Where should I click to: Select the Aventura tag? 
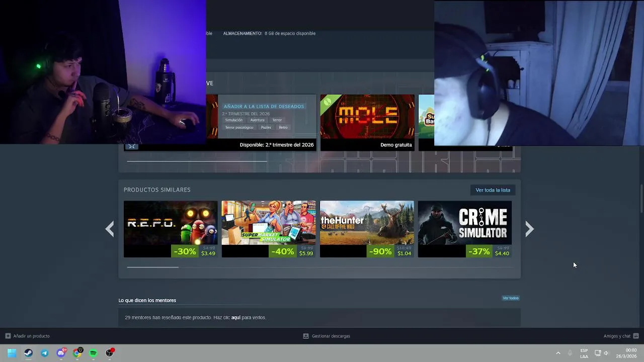pos(257,120)
